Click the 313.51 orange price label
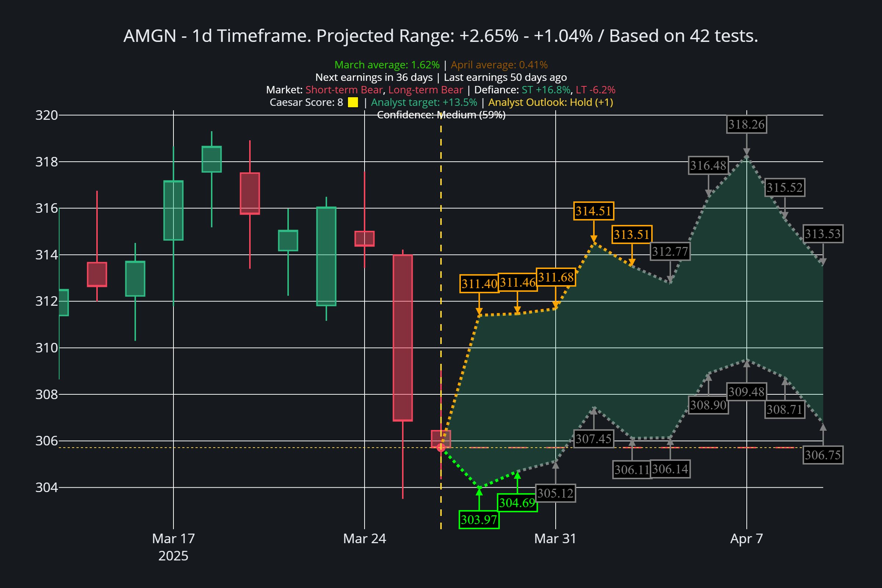 [x=632, y=235]
